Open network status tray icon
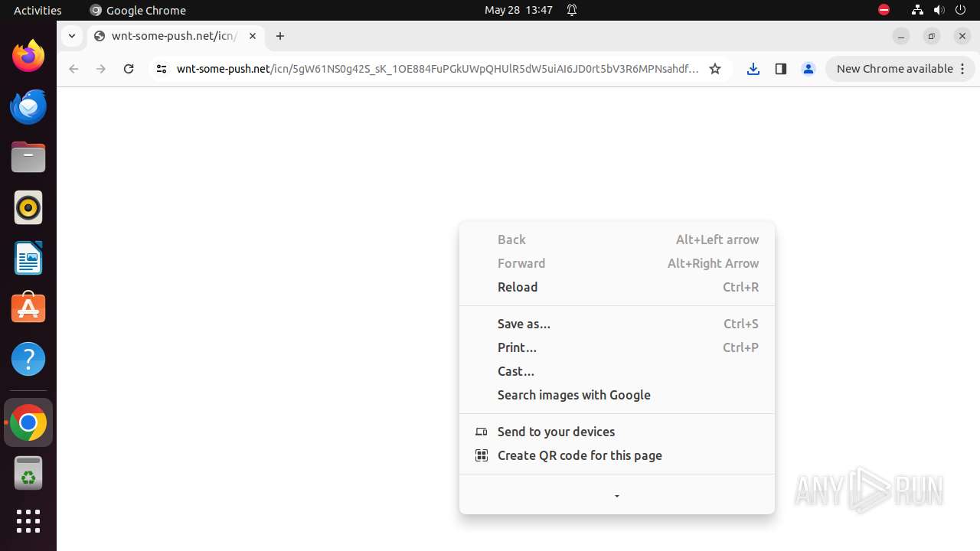Viewport: 980px width, 551px height. 917,10
